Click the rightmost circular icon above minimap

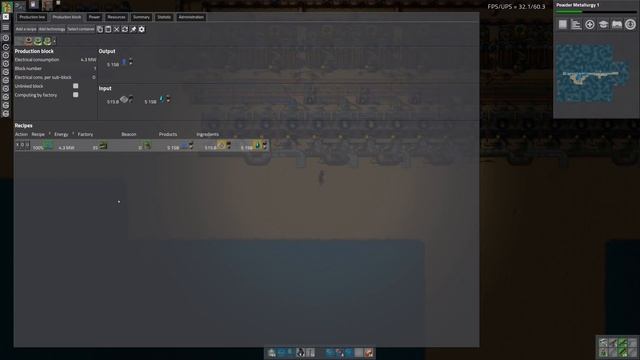630,24
